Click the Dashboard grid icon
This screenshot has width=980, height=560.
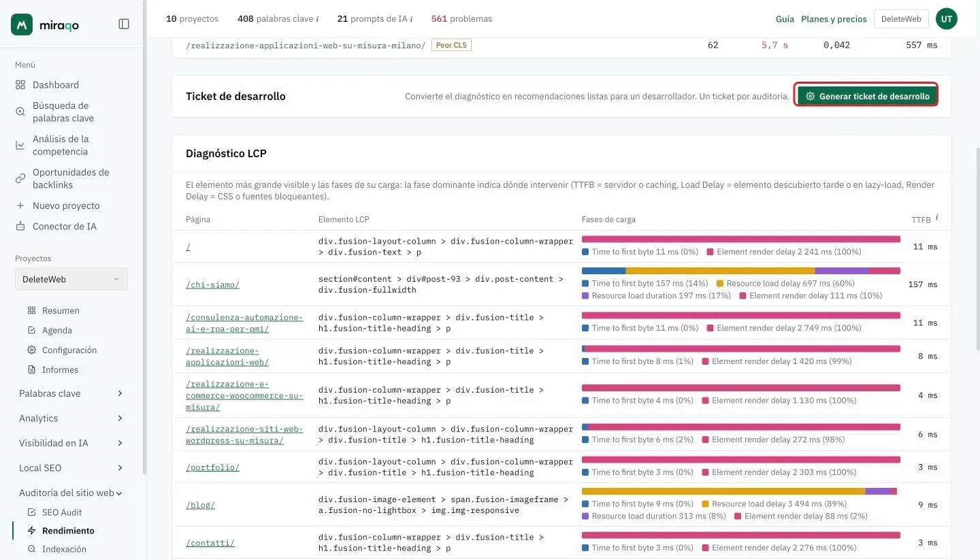20,85
